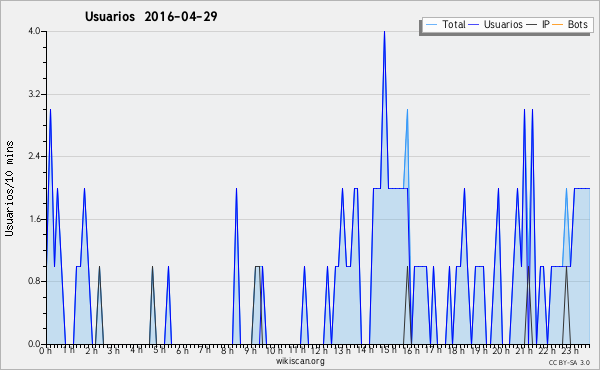Click the '20 h' x-axis label
Image resolution: width=600 pixels, height=370 pixels.
point(501,351)
